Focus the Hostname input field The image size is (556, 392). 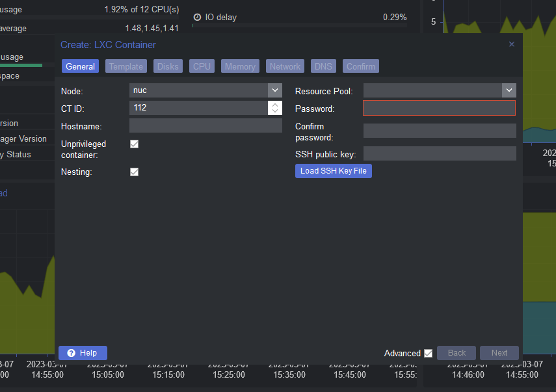(205, 126)
